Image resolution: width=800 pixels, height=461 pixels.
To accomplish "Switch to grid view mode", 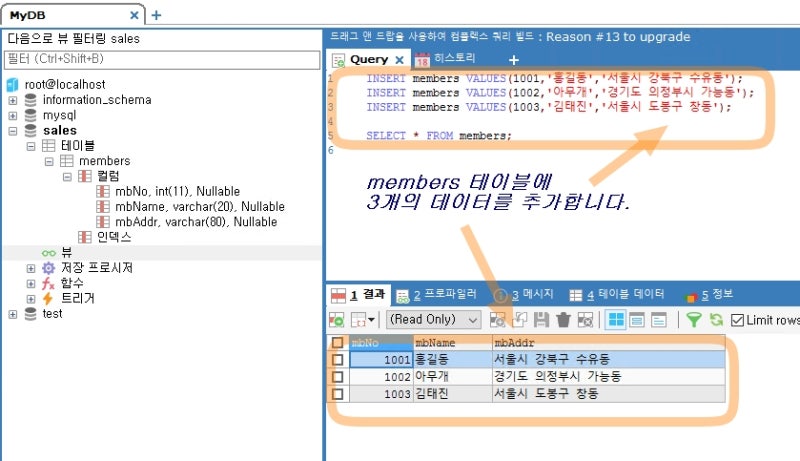I will [x=616, y=320].
